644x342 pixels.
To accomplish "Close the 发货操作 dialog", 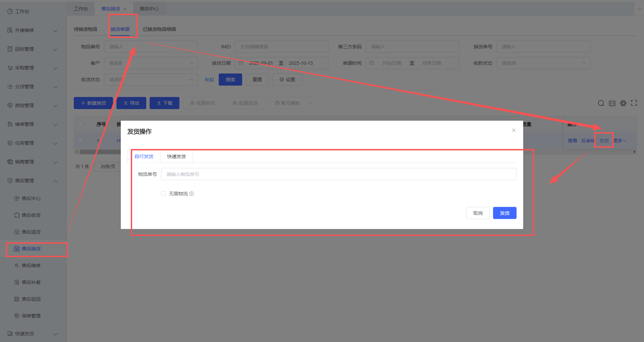I will click(x=514, y=130).
